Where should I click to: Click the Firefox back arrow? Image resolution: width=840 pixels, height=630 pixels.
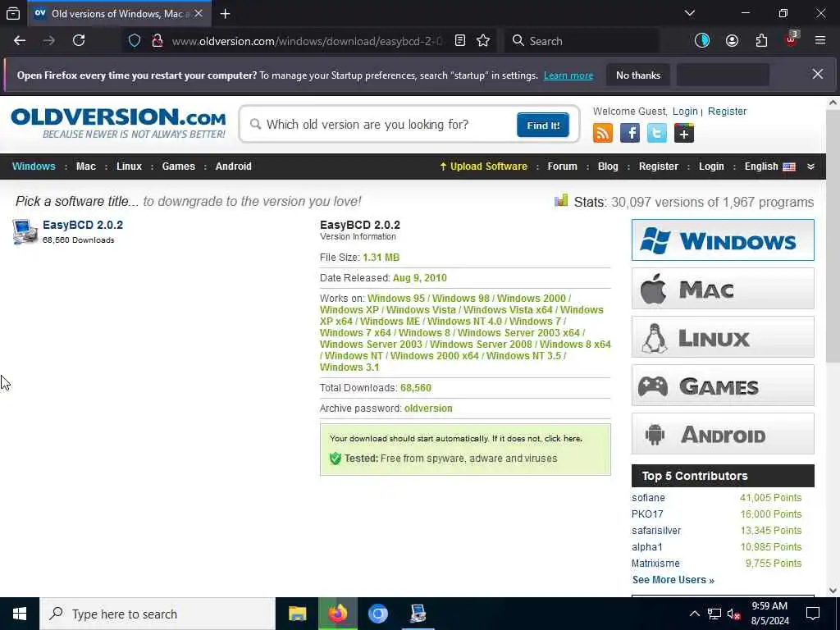tap(20, 41)
